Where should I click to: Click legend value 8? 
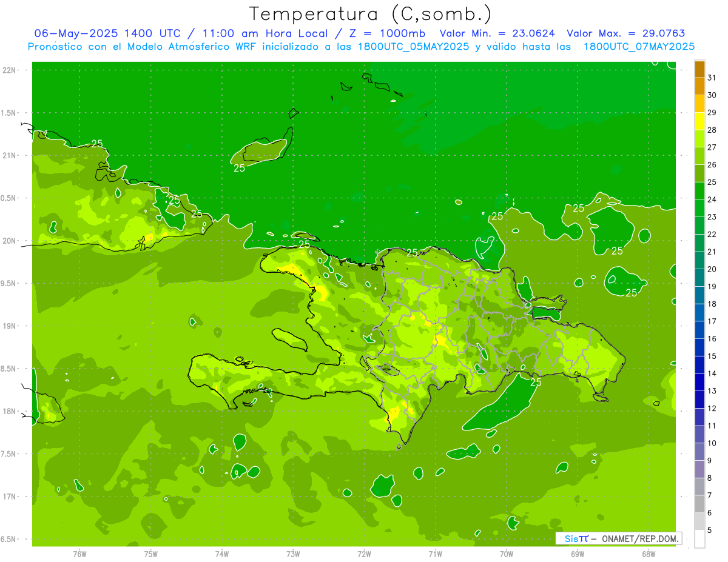pyautogui.click(x=710, y=478)
